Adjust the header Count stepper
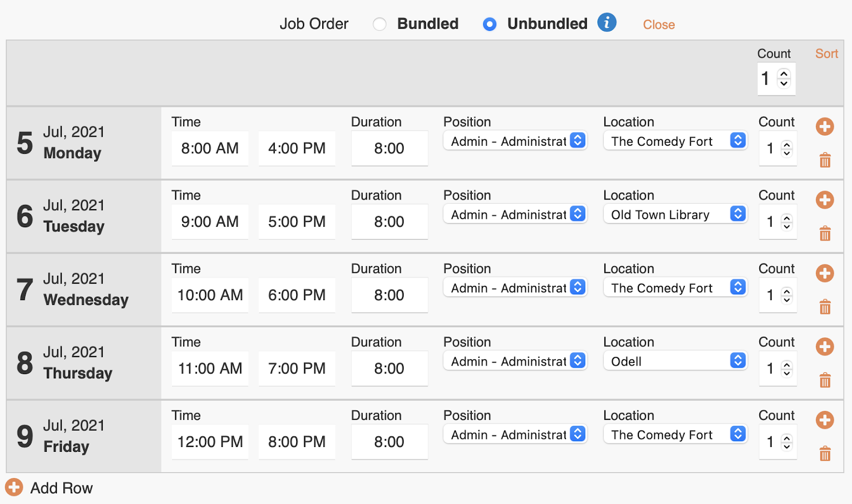852x504 pixels. pyautogui.click(x=784, y=78)
